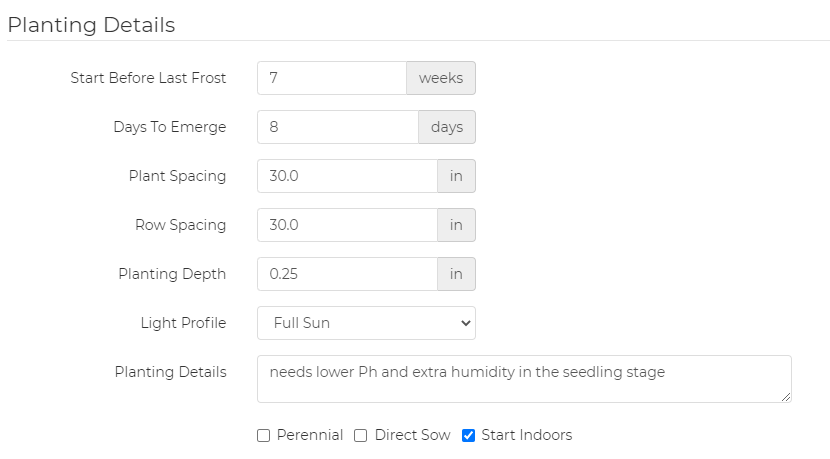Image resolution: width=830 pixels, height=459 pixels.
Task: Click the days unit addon
Action: pos(447,127)
